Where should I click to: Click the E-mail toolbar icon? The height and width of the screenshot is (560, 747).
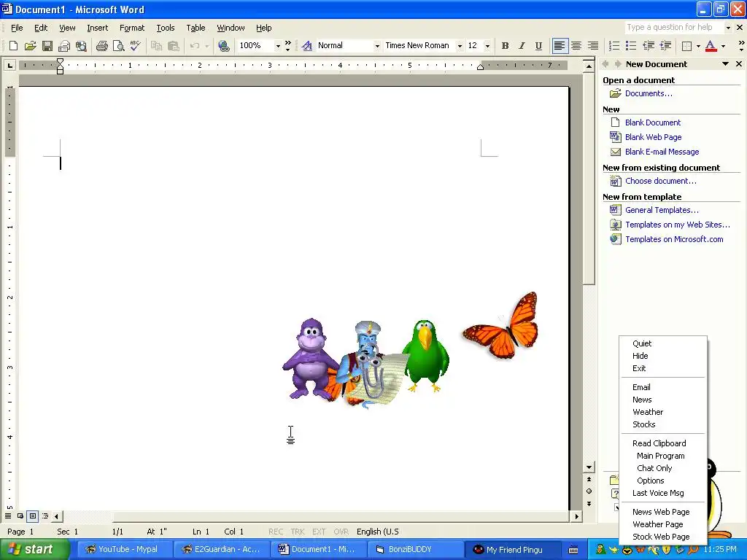coord(64,46)
